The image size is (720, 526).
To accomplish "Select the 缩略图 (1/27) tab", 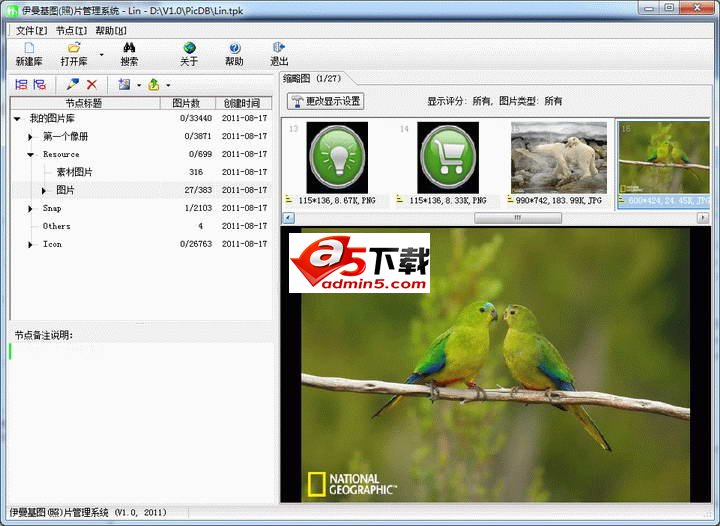I will 312,78.
